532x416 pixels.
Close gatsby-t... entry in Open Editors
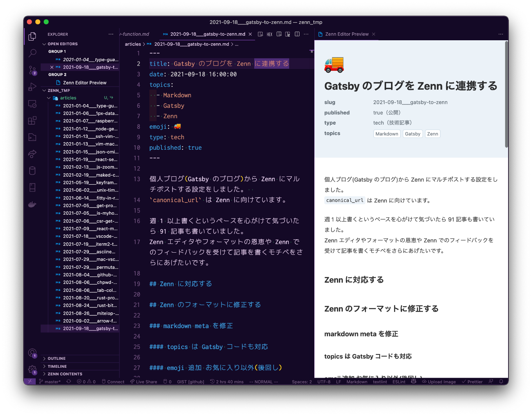[x=52, y=67]
